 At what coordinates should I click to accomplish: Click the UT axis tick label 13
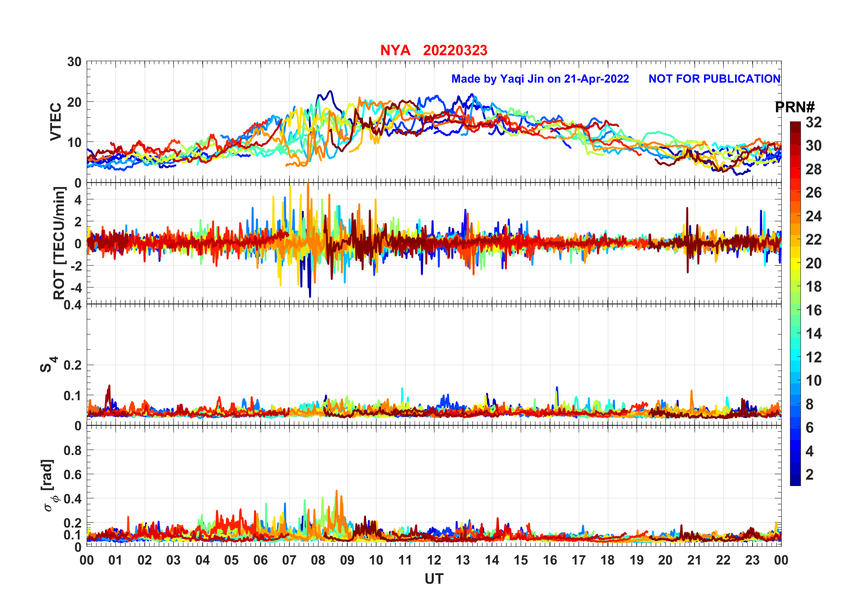(x=463, y=560)
